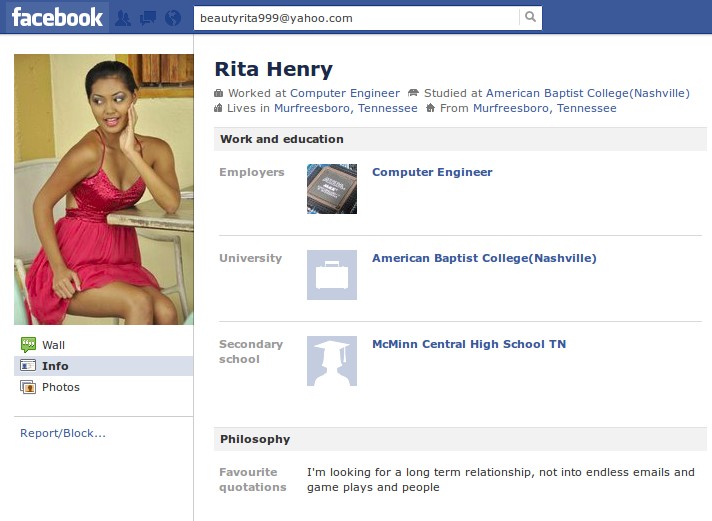The width and height of the screenshot is (712, 521).
Task: Click the Secondary school graduate placeholder image
Action: (332, 361)
